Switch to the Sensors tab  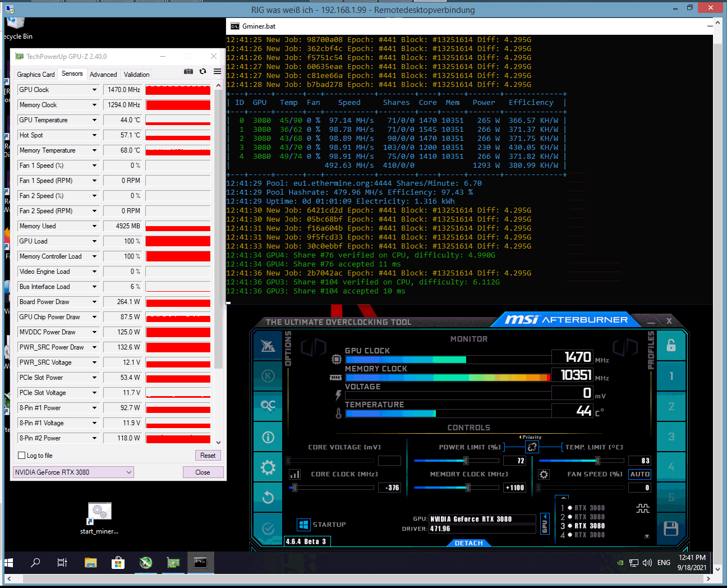click(x=72, y=73)
